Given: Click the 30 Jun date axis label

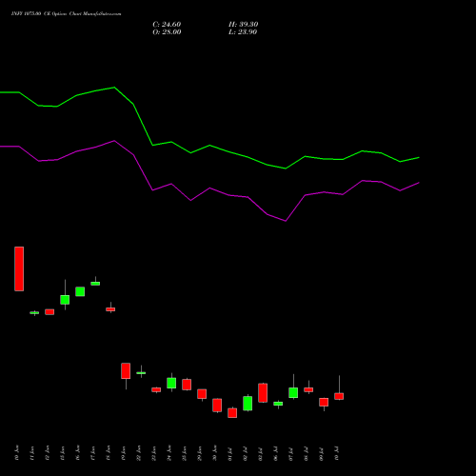Looking at the screenshot, I should (x=215, y=453).
